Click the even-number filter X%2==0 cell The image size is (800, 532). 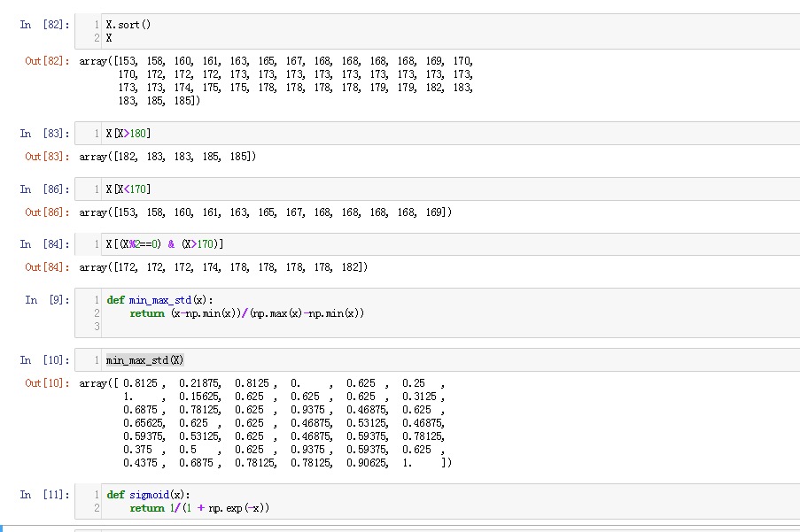pos(443,244)
